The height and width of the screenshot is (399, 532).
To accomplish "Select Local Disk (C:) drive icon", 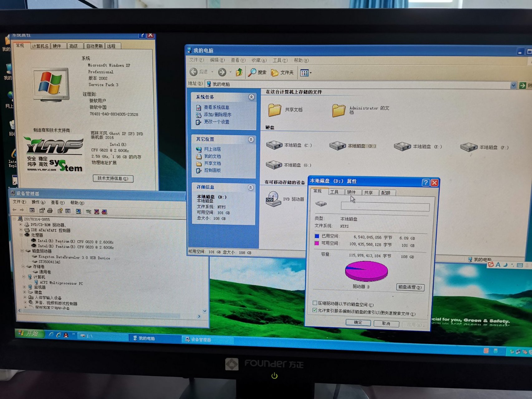I will pos(274,145).
